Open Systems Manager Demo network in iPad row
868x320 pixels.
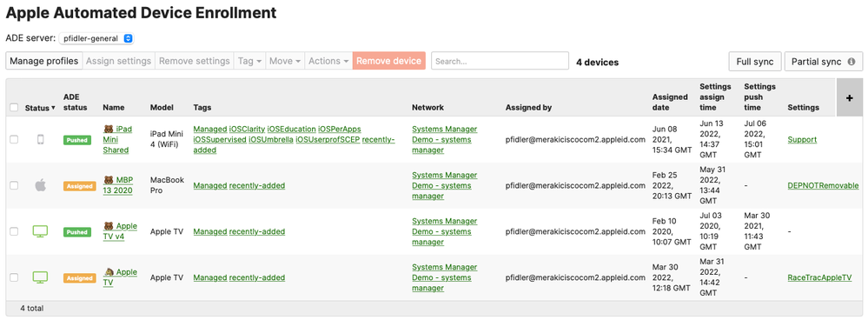point(445,139)
